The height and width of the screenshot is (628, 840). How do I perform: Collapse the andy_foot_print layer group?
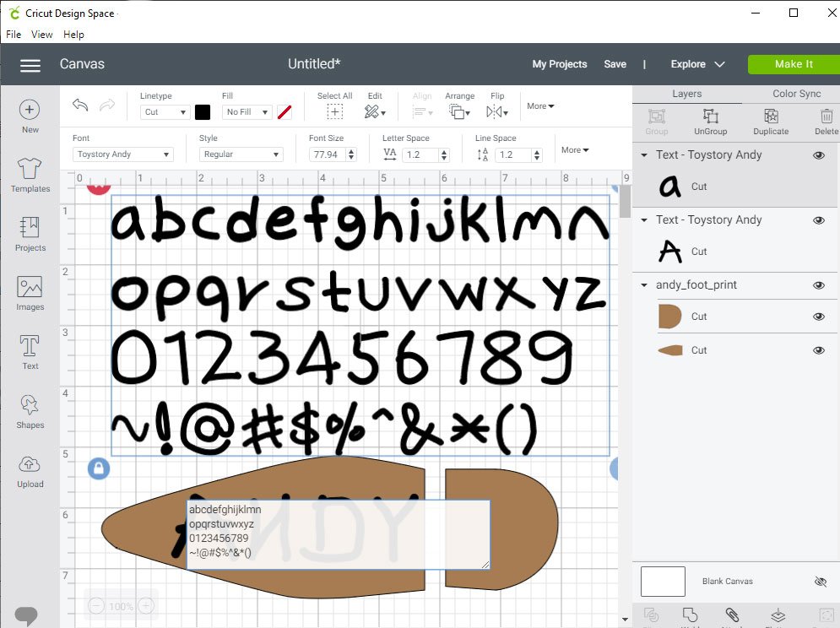tap(644, 285)
